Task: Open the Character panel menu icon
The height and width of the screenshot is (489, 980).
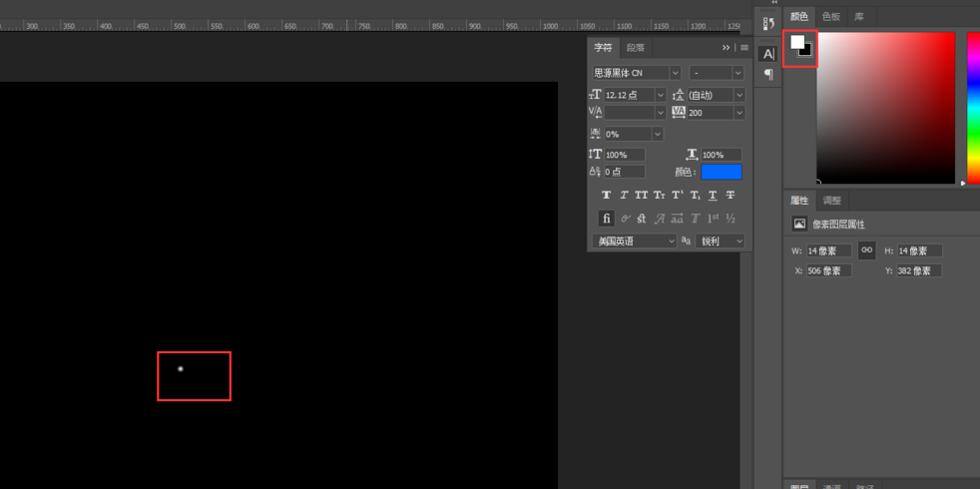Action: tap(743, 48)
